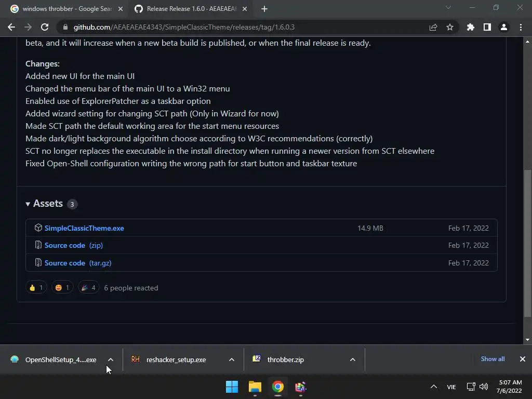Open WinRAR icon in taskbar
The width and height of the screenshot is (532, 399).
pyautogui.click(x=300, y=387)
